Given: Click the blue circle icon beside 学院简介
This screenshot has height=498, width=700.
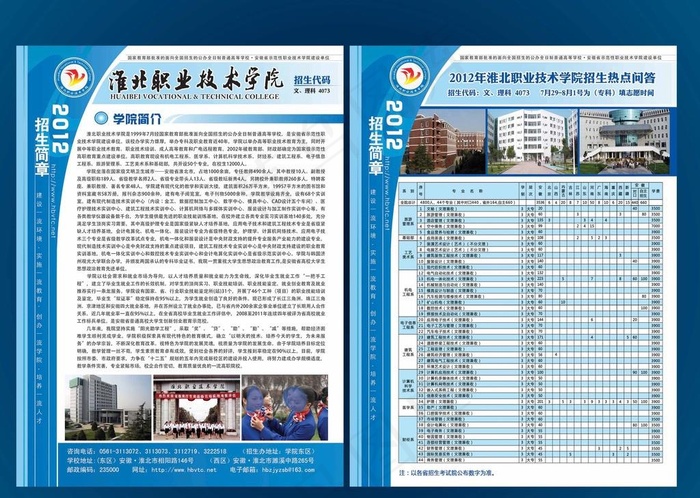Looking at the screenshot, I should coord(101,118).
